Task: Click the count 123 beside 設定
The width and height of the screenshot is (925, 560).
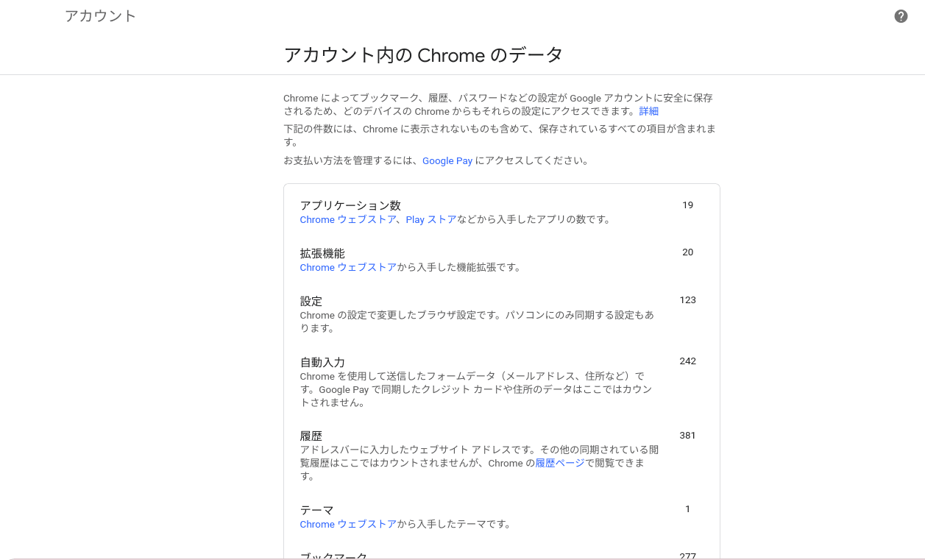Action: [x=687, y=300]
